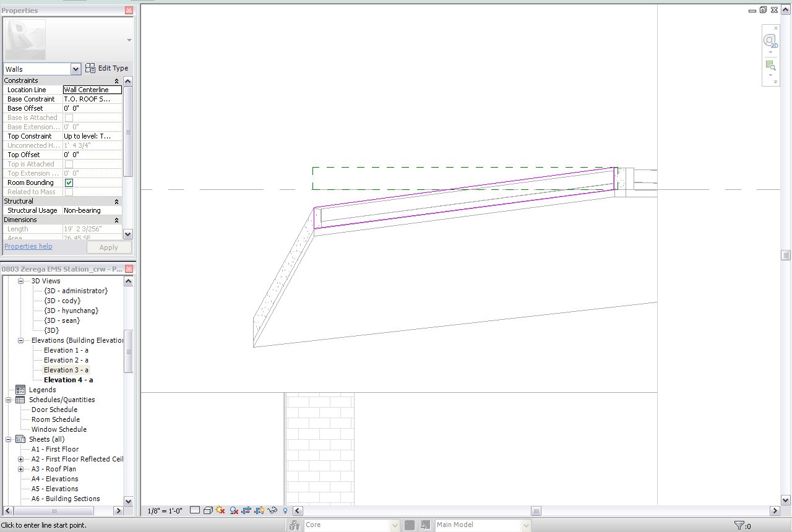The height and width of the screenshot is (532, 792).
Task: Select the {3D - hyunchang} view
Action: tap(71, 311)
